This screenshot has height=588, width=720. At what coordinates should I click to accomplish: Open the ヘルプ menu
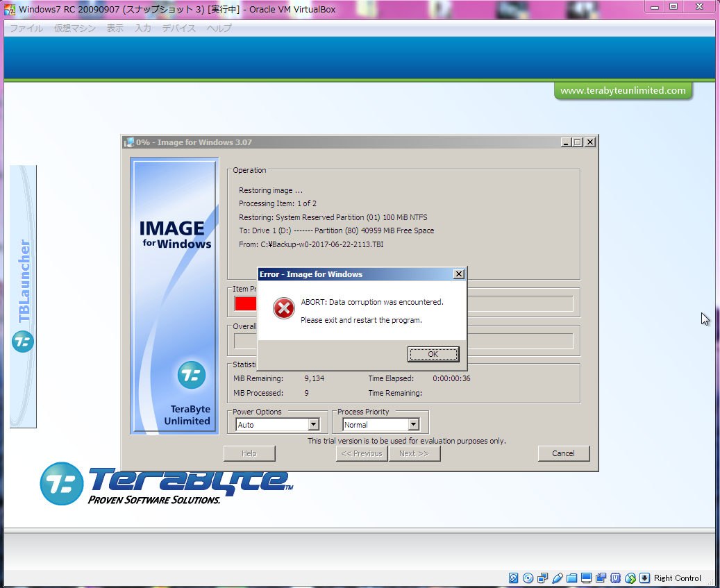[219, 28]
